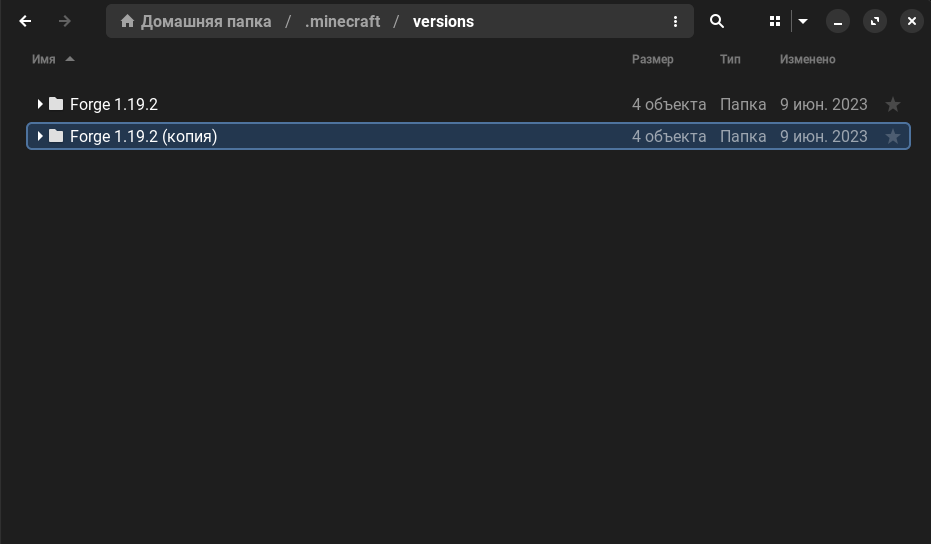Click size '4 объекта' of копия row
The width and height of the screenshot is (931, 544).
coord(669,137)
